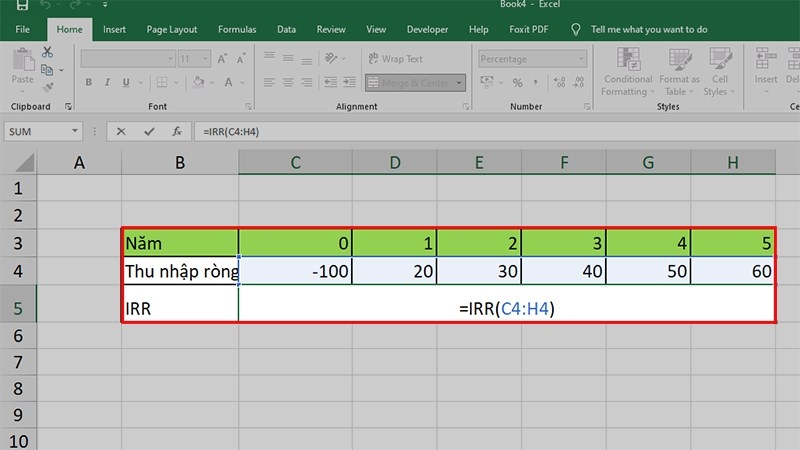This screenshot has height=450, width=800.
Task: Click the Percent Style icon
Action: click(517, 83)
